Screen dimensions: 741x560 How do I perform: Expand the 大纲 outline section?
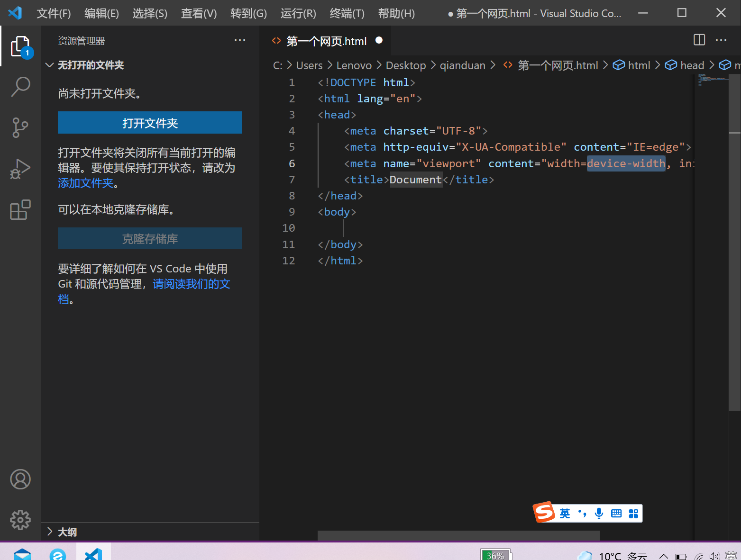pos(49,532)
